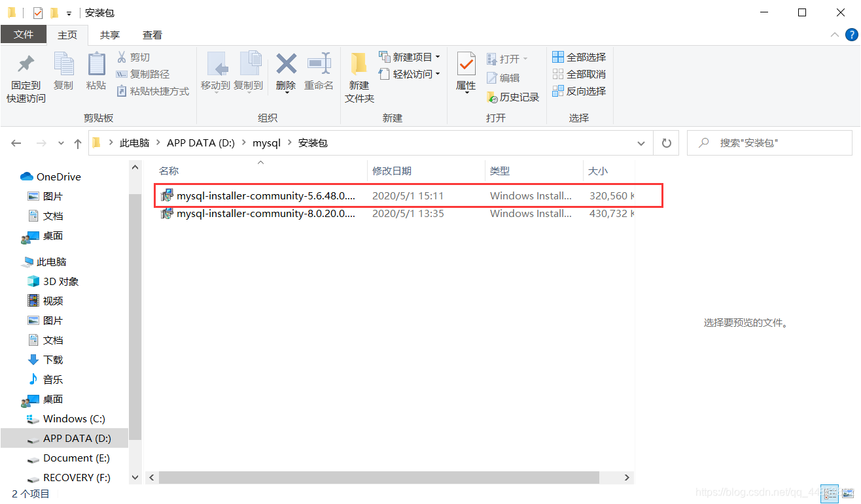Screen dimensions: 861x504
Task: Pin the folder to Quick access
Action: click(x=26, y=78)
